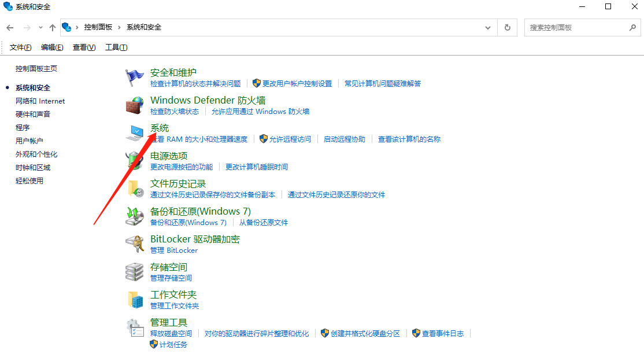Open the Windows Defender 防火墙 heading
644x361 pixels.
208,100
